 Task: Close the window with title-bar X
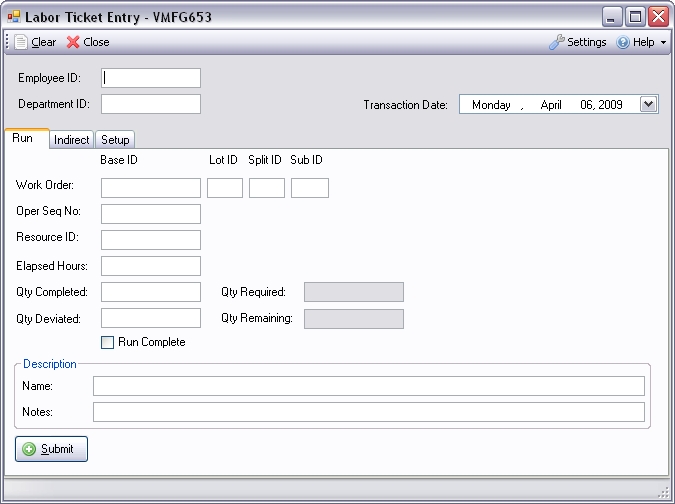coord(659,17)
